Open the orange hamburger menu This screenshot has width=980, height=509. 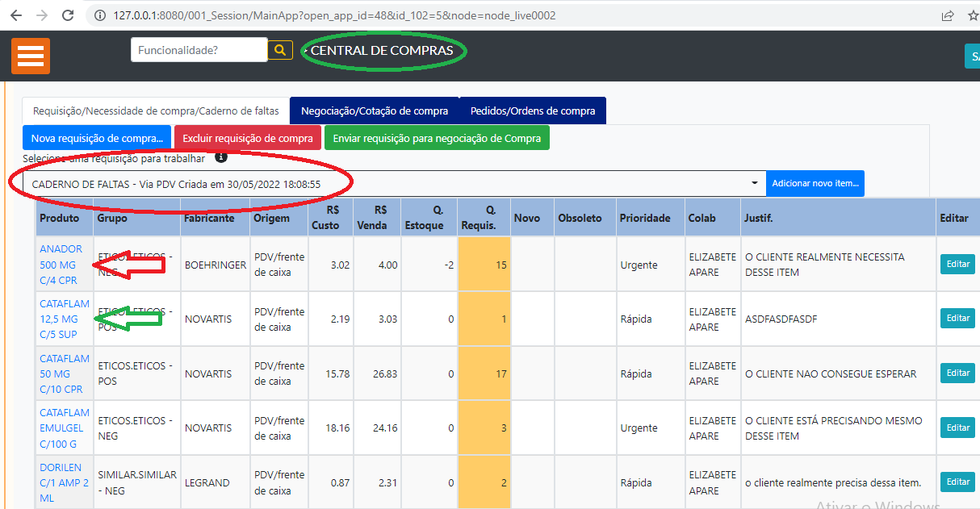coord(31,56)
